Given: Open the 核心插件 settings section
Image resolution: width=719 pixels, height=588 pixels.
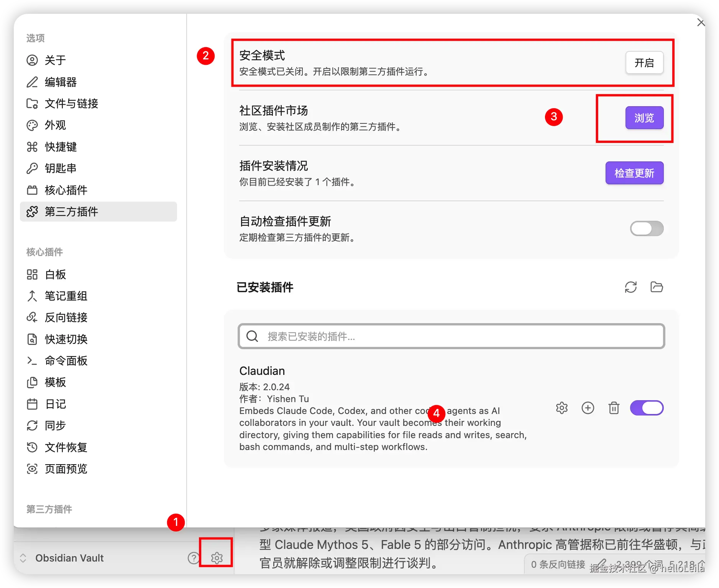Looking at the screenshot, I should 98,190.
